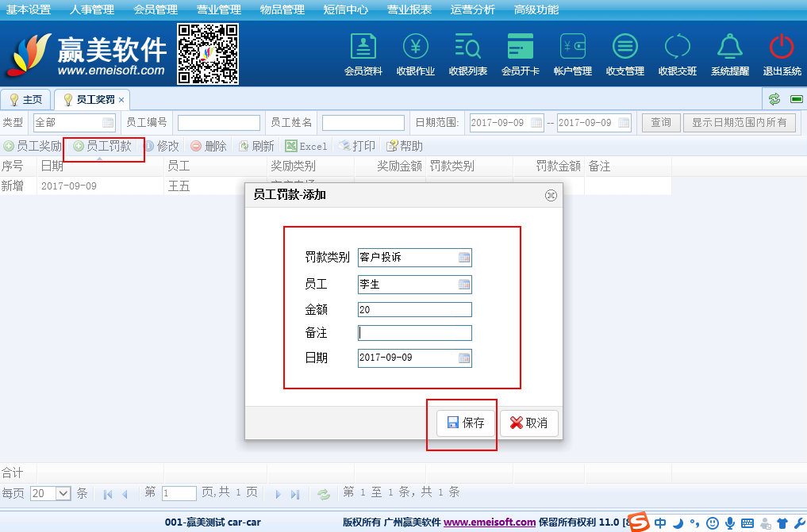Click the 退出系统 power icon
The image size is (807, 532).
782,54
